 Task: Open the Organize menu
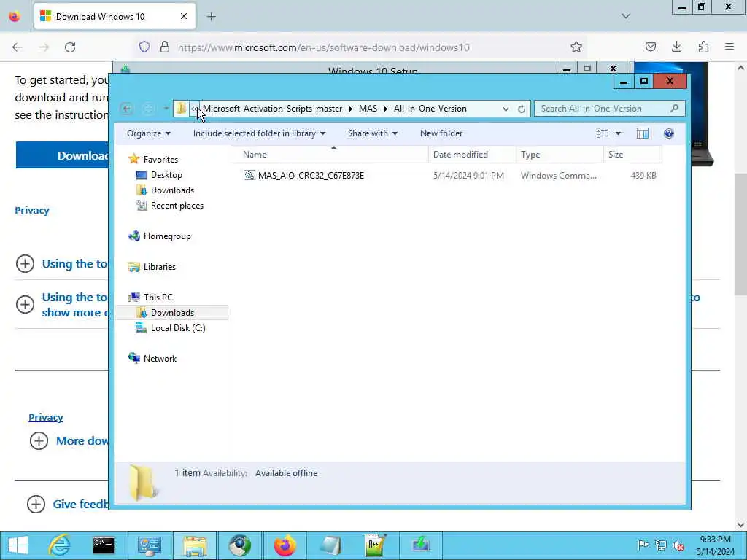(149, 133)
